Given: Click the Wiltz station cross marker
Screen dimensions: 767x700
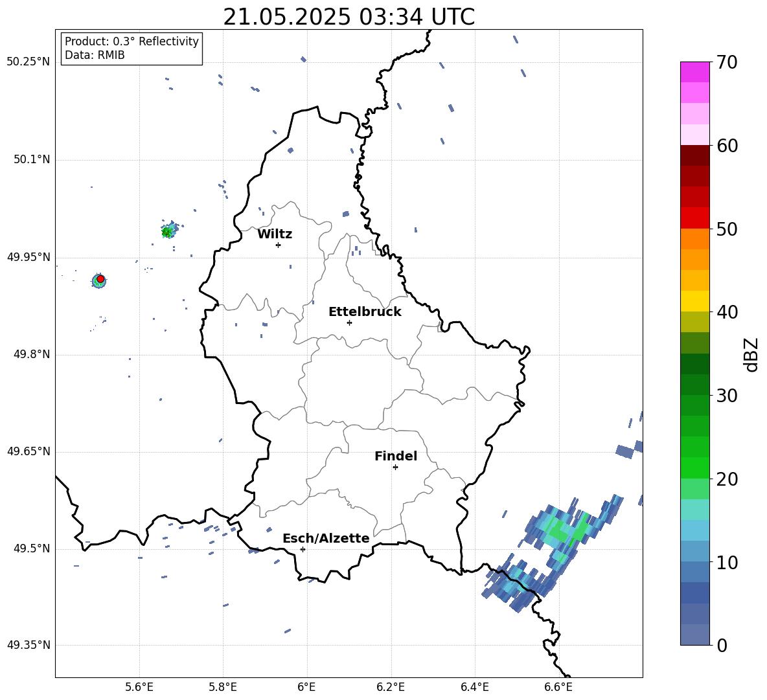Looking at the screenshot, I should pos(279,245).
